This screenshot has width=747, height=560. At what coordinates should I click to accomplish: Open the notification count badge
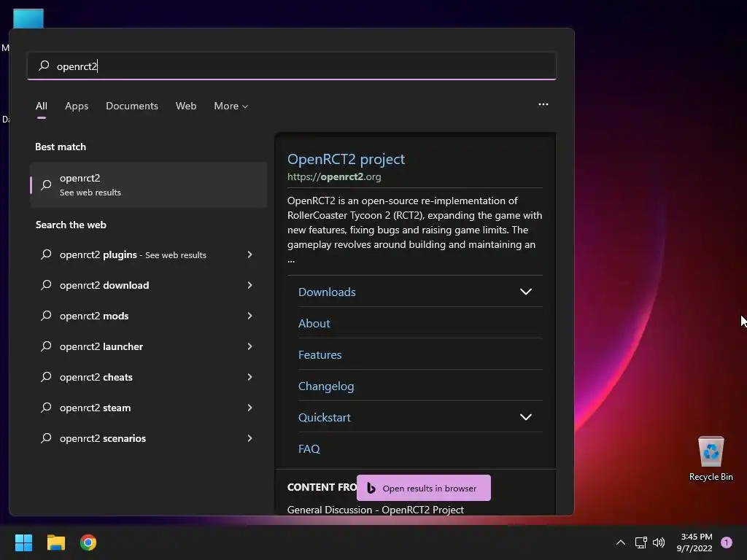(x=727, y=542)
